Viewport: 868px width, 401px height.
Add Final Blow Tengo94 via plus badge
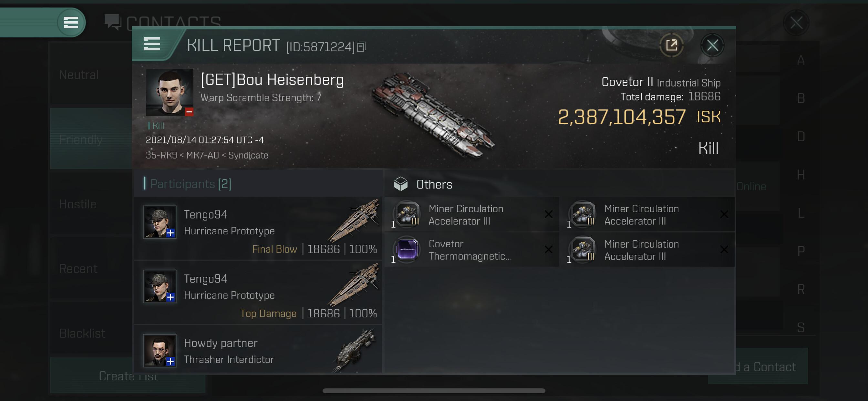tap(170, 233)
